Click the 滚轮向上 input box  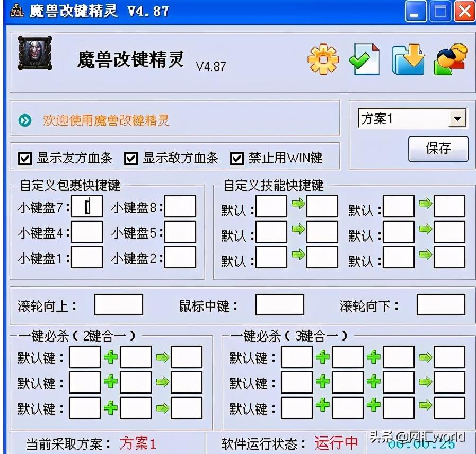tap(119, 304)
